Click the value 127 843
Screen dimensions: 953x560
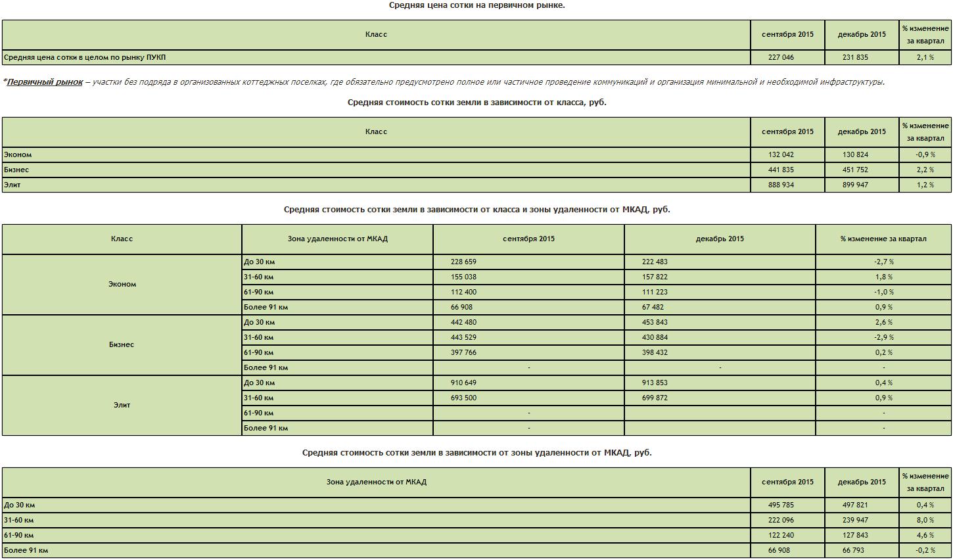(x=855, y=535)
